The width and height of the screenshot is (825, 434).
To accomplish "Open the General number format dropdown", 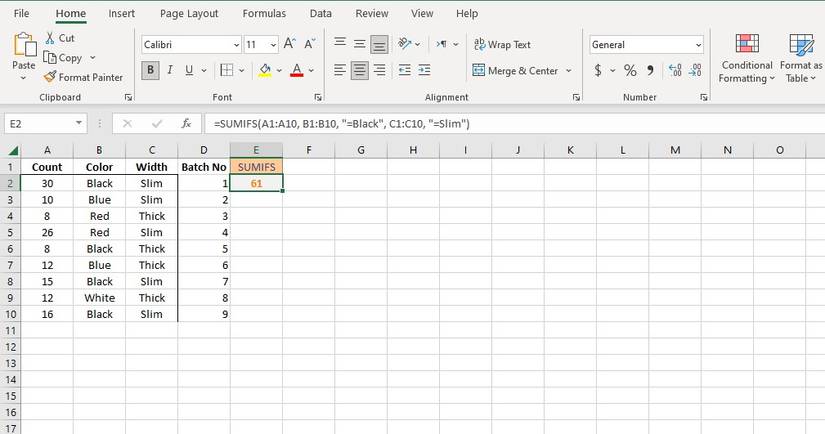I will tap(698, 45).
